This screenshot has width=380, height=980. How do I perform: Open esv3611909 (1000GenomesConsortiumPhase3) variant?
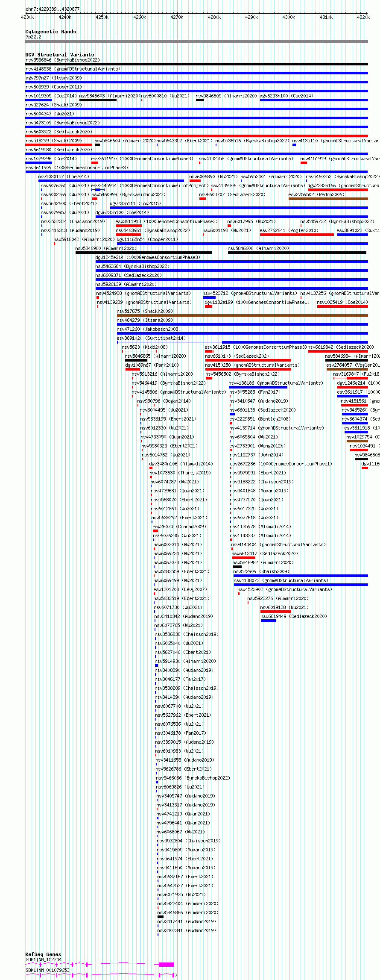77,168
